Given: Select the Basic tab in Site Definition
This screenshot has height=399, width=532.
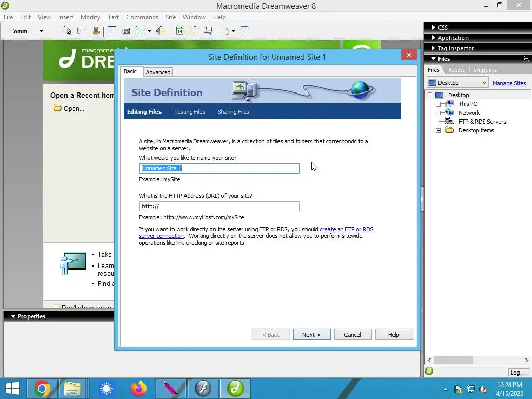Looking at the screenshot, I should [130, 71].
